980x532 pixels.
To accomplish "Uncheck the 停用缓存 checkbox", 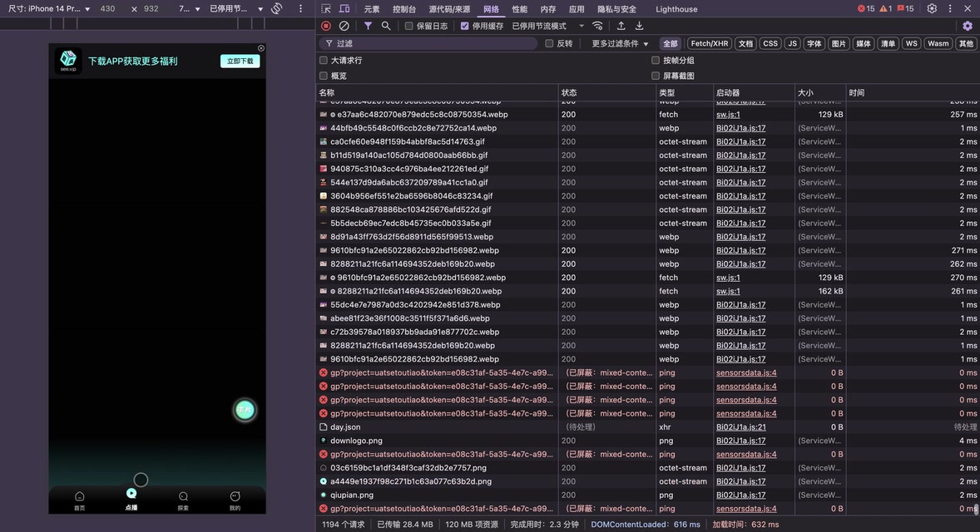I will click(x=464, y=26).
